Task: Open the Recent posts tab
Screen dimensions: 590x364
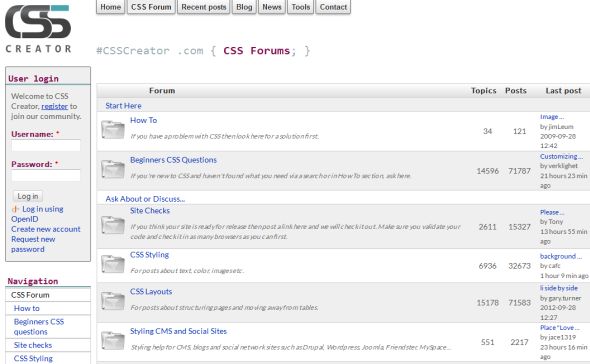Action: click(x=204, y=7)
